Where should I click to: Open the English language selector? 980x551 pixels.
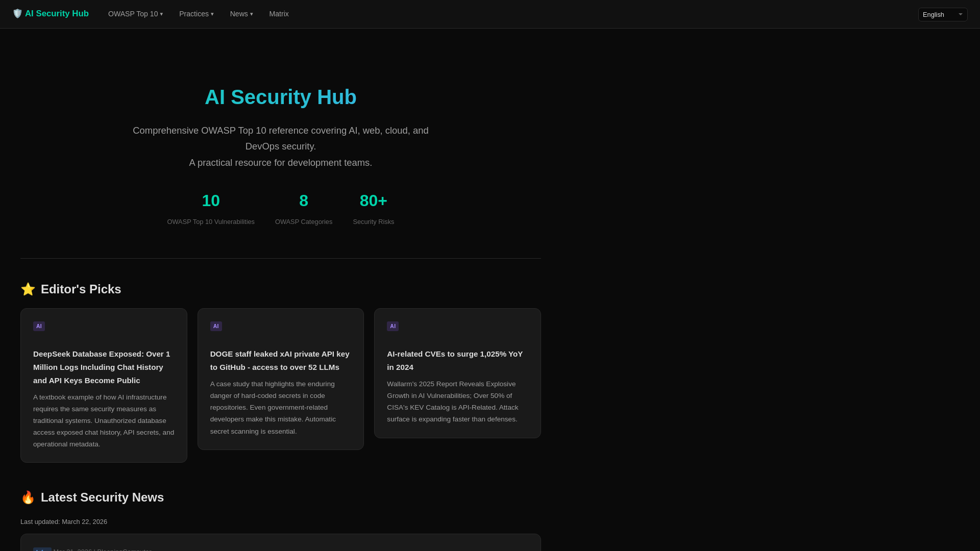942,14
